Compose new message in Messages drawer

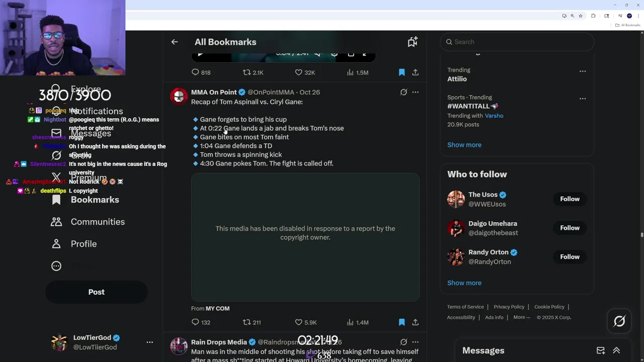pos(601,350)
